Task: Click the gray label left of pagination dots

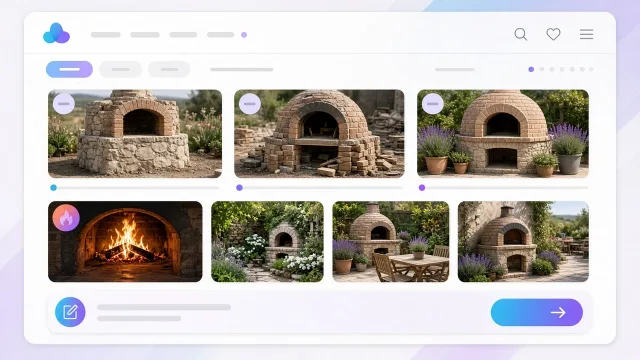Action: point(454,69)
